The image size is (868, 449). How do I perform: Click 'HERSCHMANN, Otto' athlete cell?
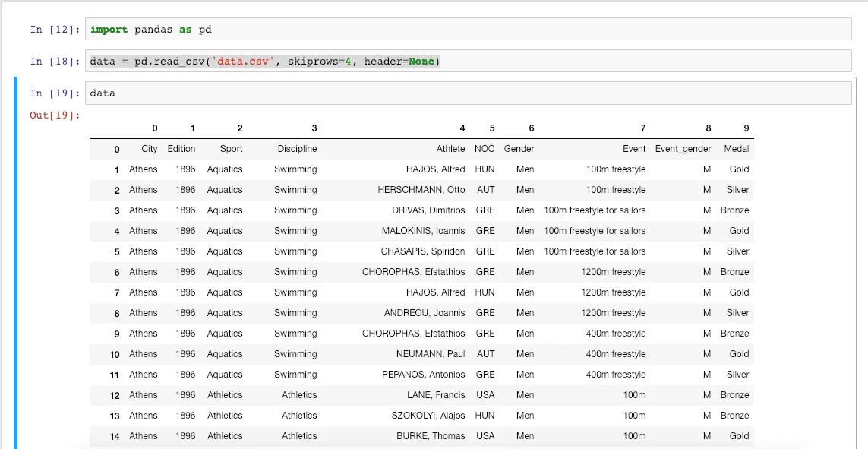pos(421,190)
